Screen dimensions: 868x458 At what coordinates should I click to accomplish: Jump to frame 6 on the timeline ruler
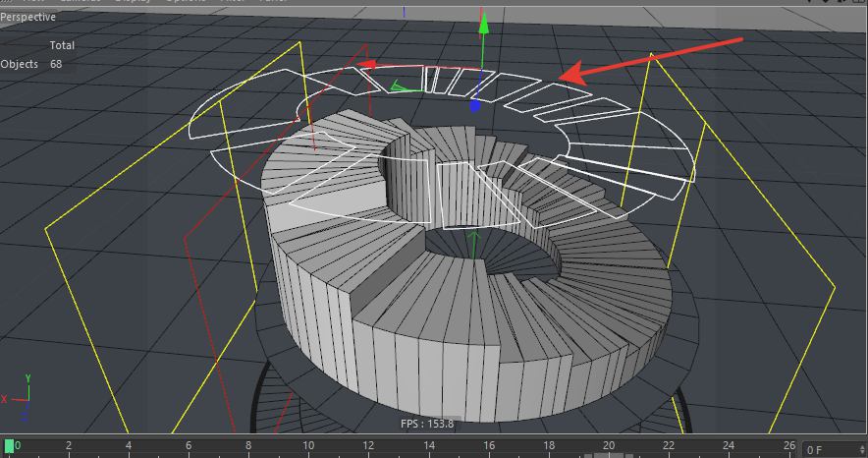click(189, 445)
